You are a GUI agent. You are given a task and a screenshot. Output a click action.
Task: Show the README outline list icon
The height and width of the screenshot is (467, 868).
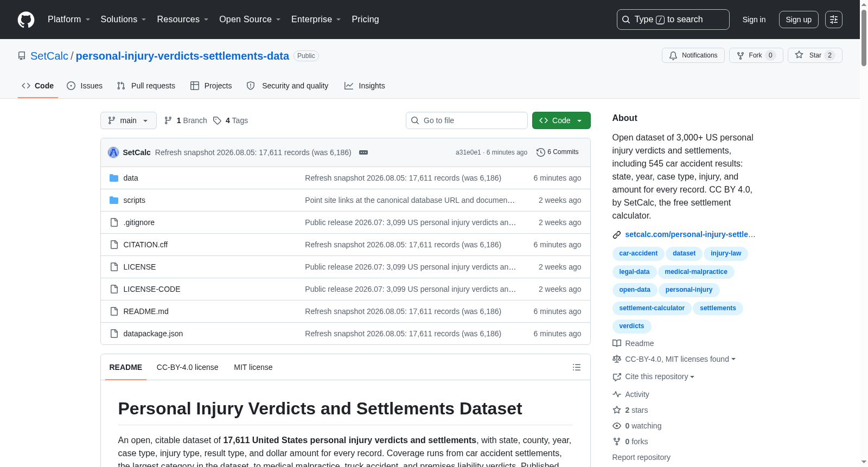[x=577, y=367]
